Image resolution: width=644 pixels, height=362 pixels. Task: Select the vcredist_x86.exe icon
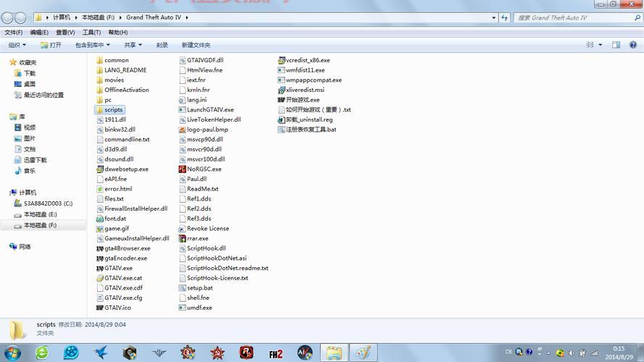(281, 60)
